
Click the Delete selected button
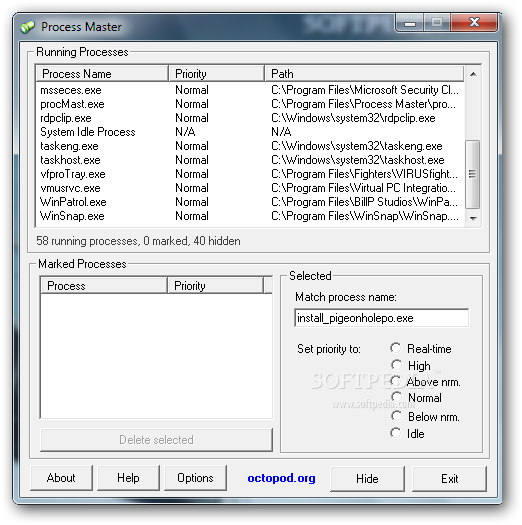pos(156,440)
